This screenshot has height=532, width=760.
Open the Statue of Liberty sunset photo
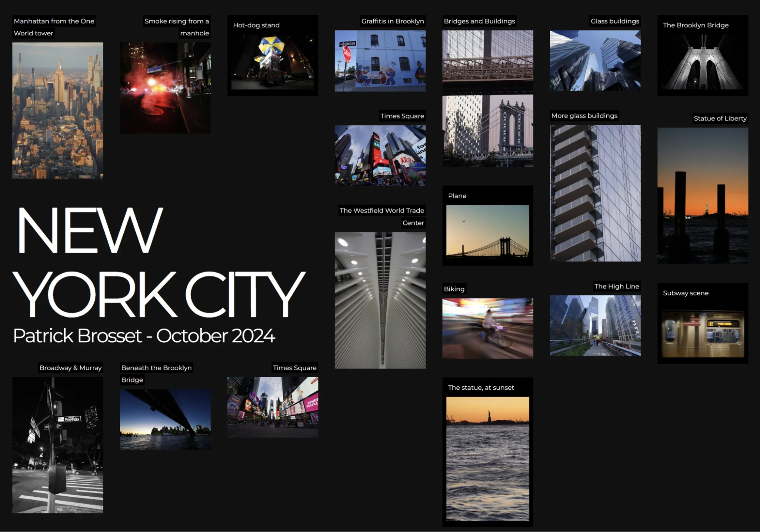tap(703, 196)
